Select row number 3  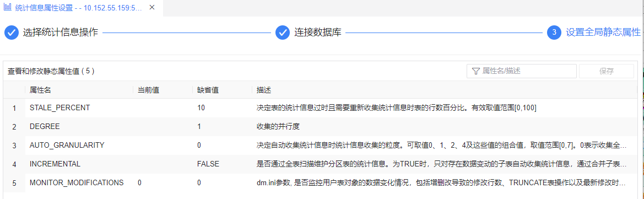[x=14, y=146]
